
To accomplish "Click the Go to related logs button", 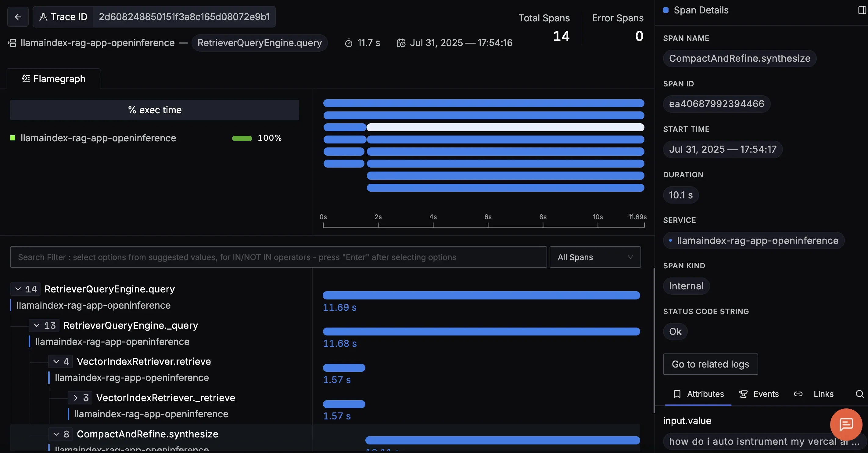I will [x=710, y=364].
